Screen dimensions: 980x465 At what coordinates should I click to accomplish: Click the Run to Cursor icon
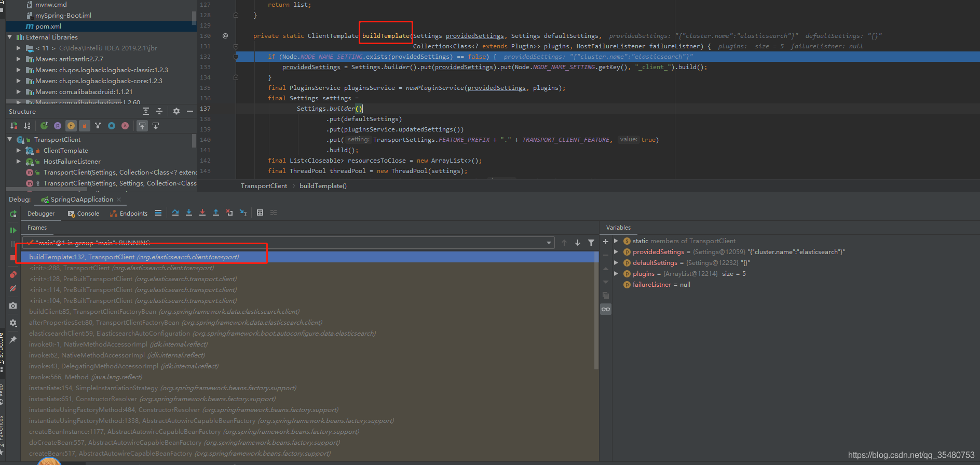(x=243, y=213)
